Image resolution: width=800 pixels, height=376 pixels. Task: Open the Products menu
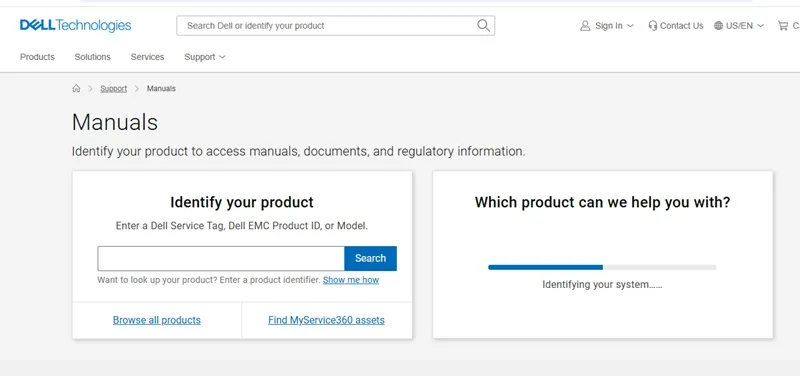pos(37,57)
